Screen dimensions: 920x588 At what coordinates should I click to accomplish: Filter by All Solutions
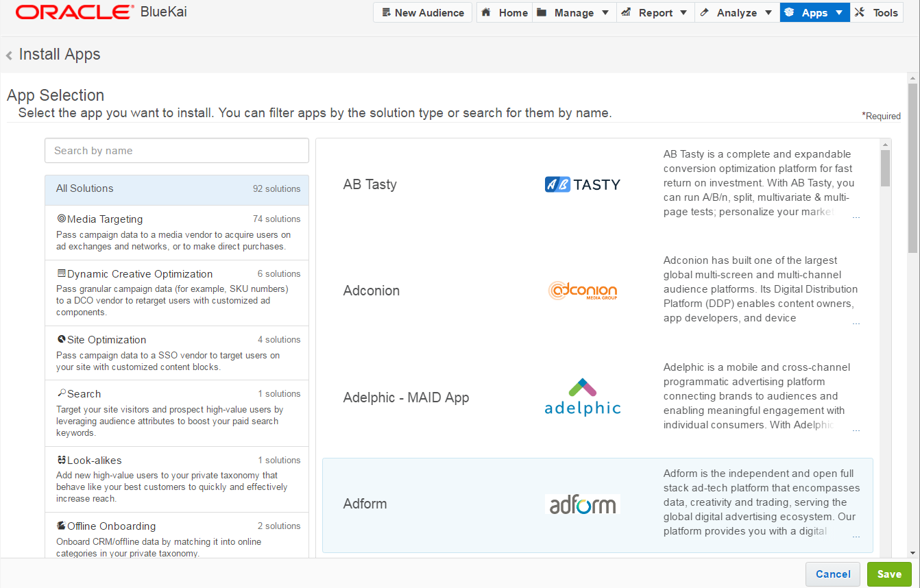point(177,190)
